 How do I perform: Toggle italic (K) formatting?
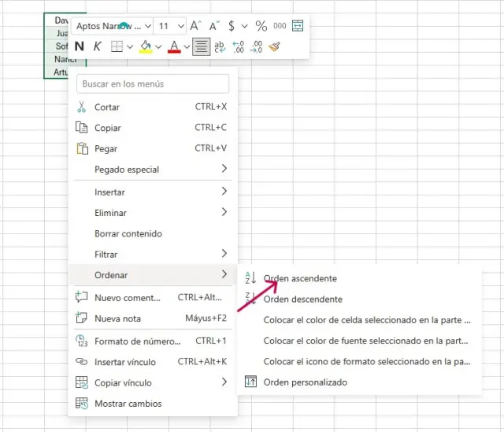(97, 47)
